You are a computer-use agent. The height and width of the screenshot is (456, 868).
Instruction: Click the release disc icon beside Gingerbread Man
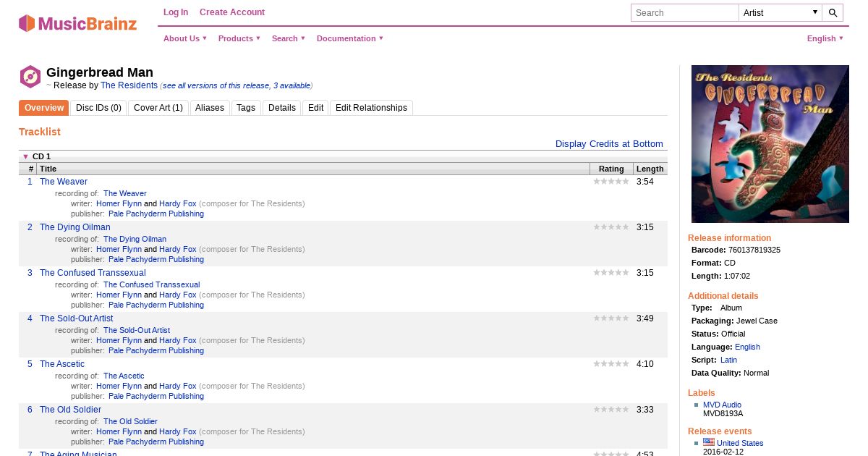click(x=30, y=77)
